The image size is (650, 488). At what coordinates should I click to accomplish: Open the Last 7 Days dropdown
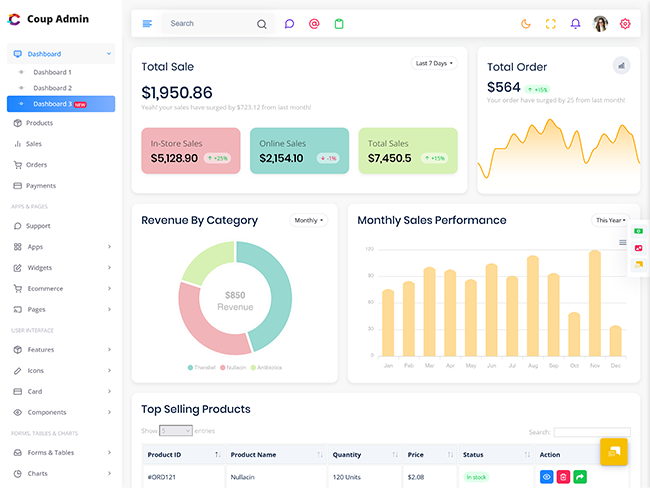pyautogui.click(x=434, y=63)
